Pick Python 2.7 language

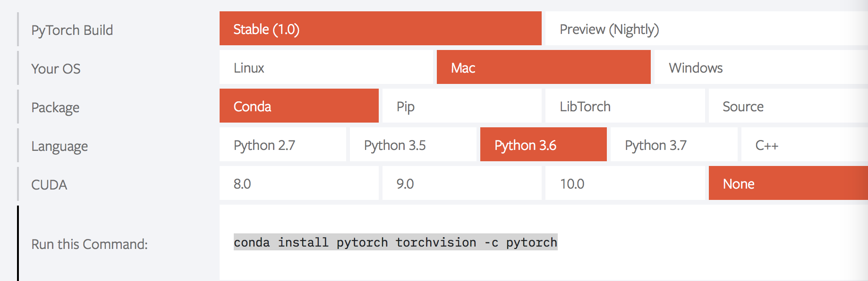click(x=282, y=144)
